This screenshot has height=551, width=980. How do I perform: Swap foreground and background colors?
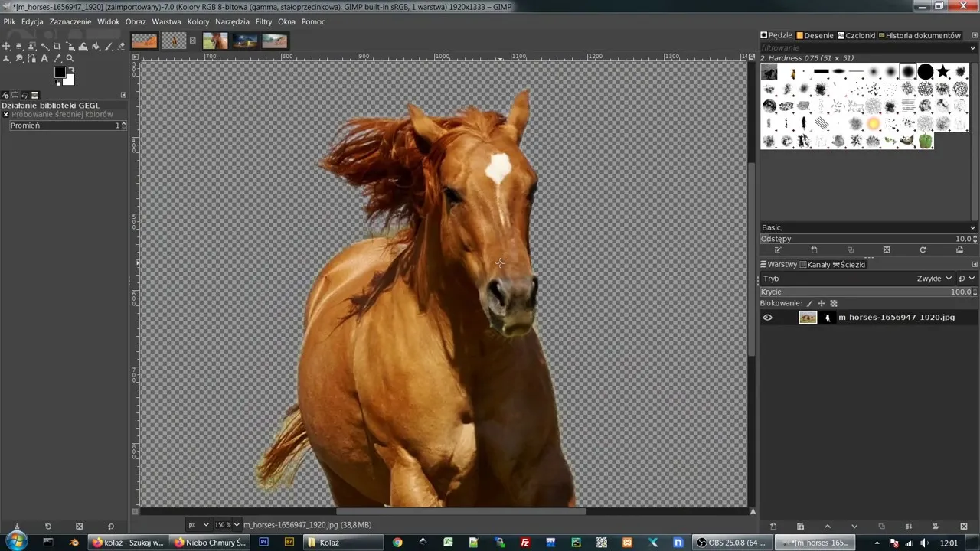coord(71,69)
